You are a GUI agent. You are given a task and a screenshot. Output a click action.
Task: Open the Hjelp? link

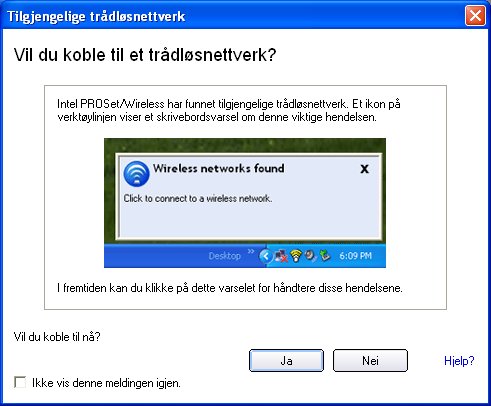(x=459, y=361)
